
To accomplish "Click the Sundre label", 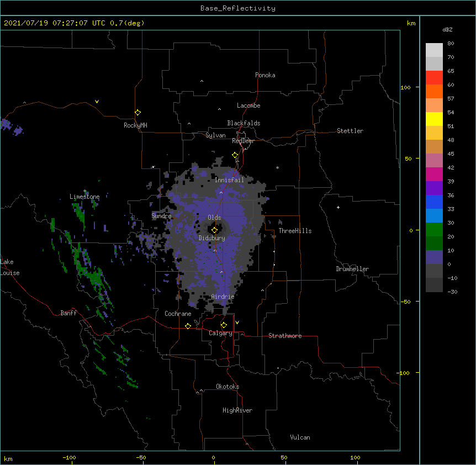I will [161, 216].
